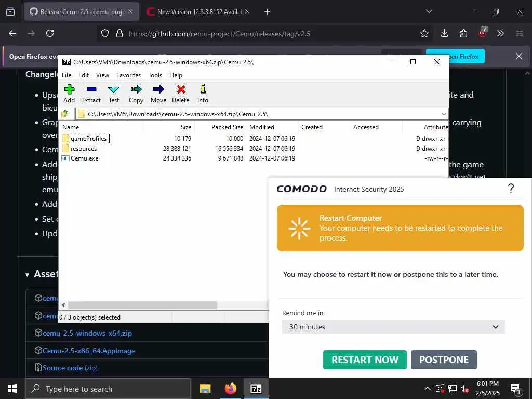This screenshot has height=399, width=532.
Task: Open the 7-Zip Favorites menu
Action: (128, 75)
